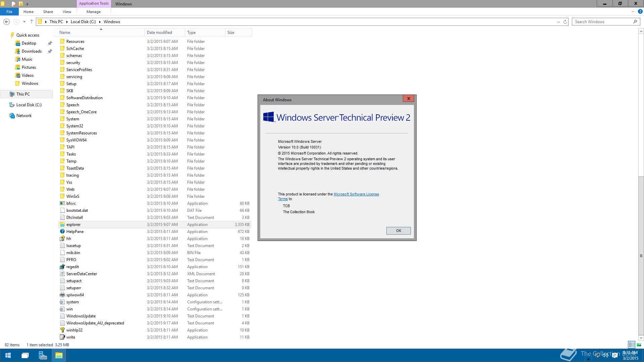Image resolution: width=644 pixels, height=362 pixels.
Task: Click scrollbar up arrow in file list
Action: tap(641, 31)
